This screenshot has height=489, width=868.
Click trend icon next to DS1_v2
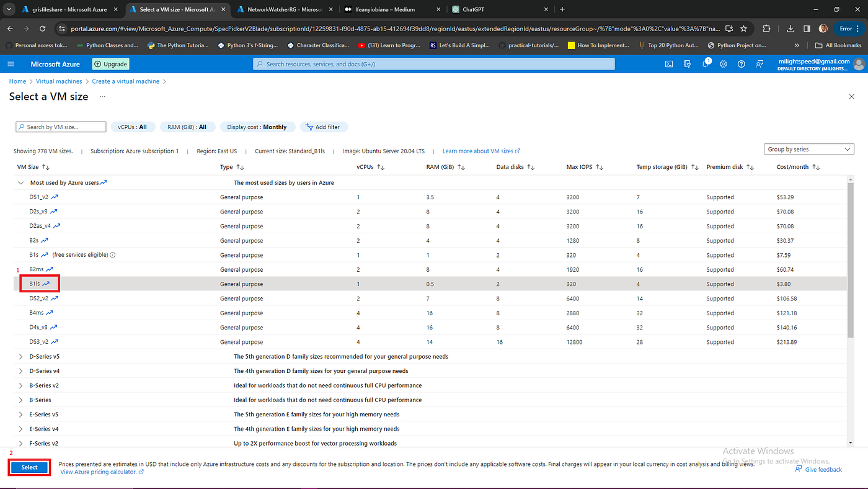coord(55,197)
